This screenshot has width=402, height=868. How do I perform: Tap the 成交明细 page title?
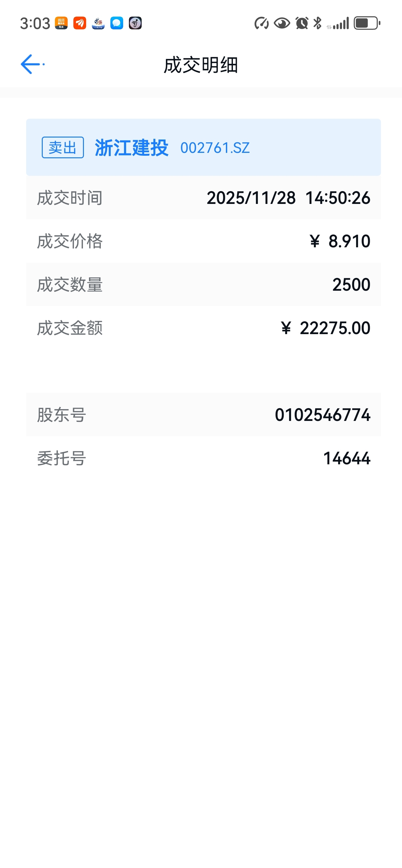pyautogui.click(x=201, y=65)
